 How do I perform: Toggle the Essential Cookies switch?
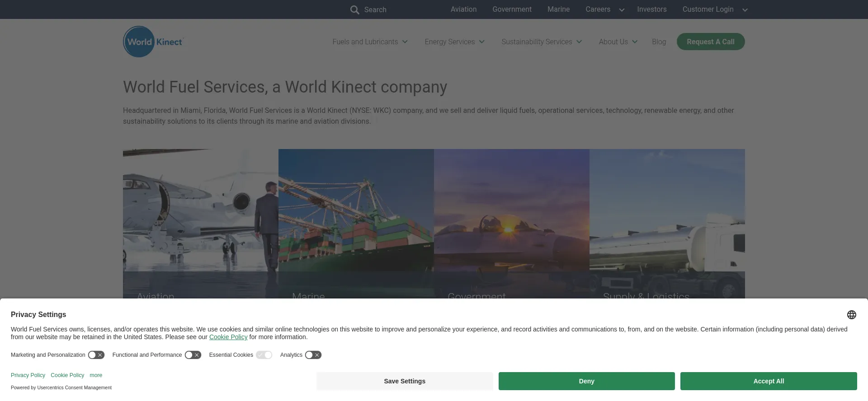[264, 355]
